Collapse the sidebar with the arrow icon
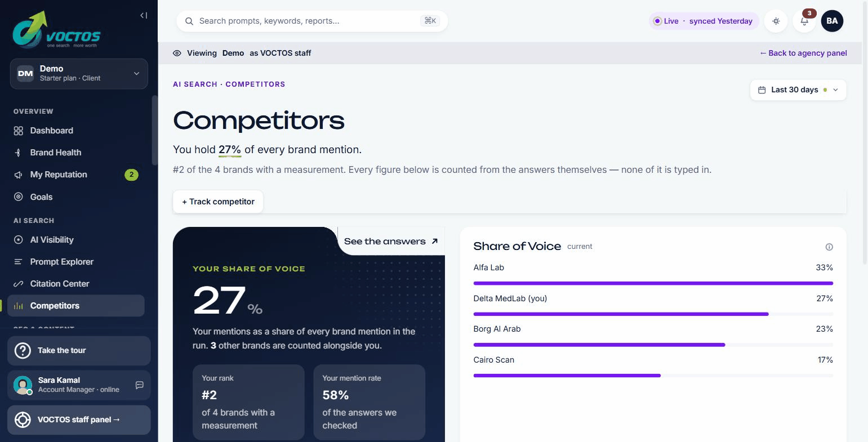The width and height of the screenshot is (868, 442). tap(144, 16)
